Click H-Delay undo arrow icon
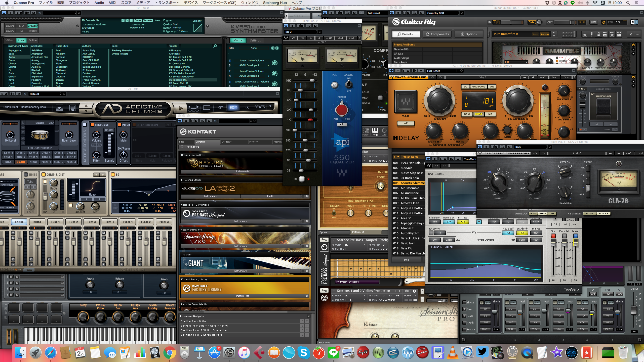This screenshot has height=362, width=644. (x=432, y=77)
